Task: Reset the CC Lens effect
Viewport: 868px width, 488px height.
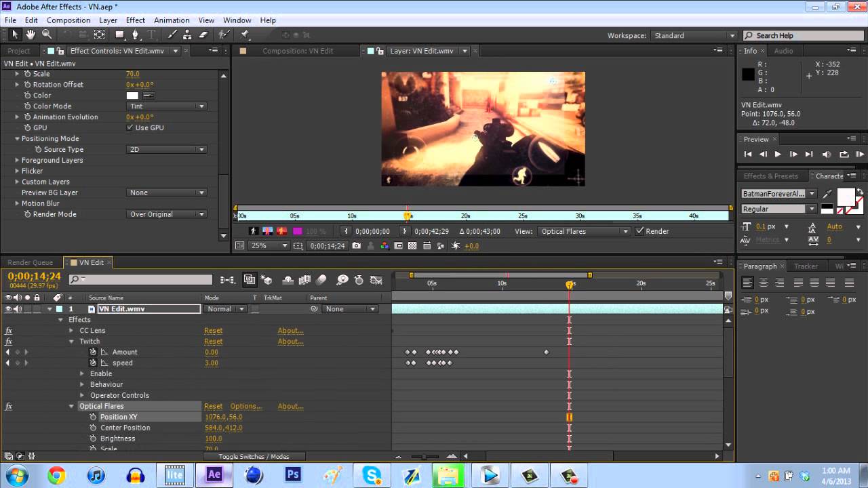Action: [214, 331]
